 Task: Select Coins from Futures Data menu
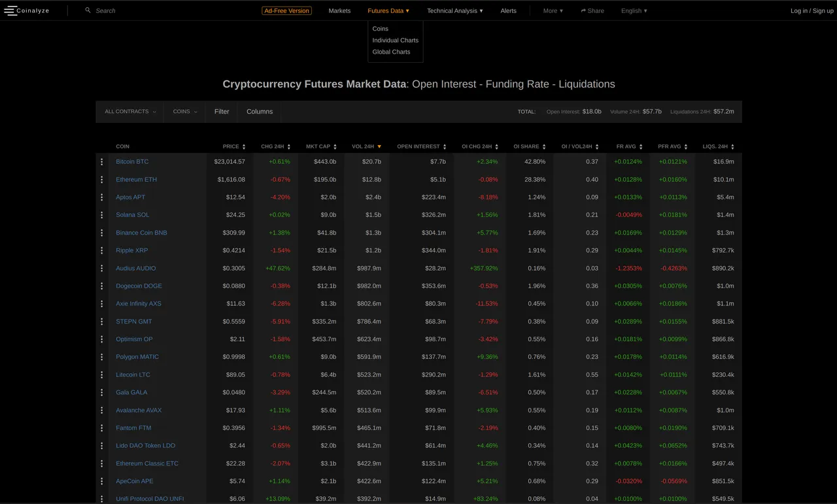pyautogui.click(x=381, y=29)
